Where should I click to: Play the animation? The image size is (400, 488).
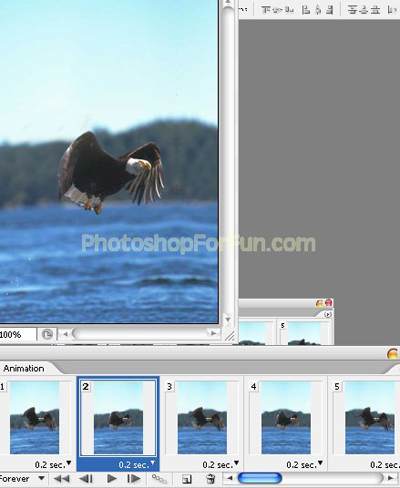(112, 479)
